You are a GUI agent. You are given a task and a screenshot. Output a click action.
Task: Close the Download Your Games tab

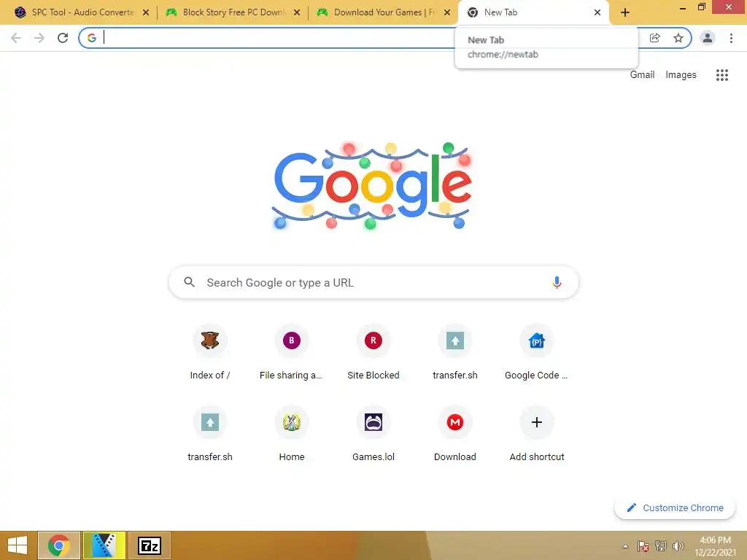(x=447, y=13)
